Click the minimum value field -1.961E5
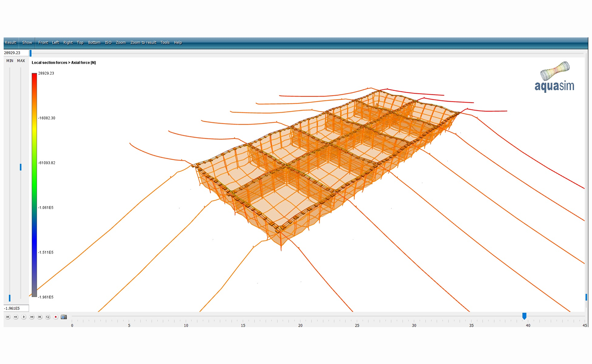 click(16, 308)
